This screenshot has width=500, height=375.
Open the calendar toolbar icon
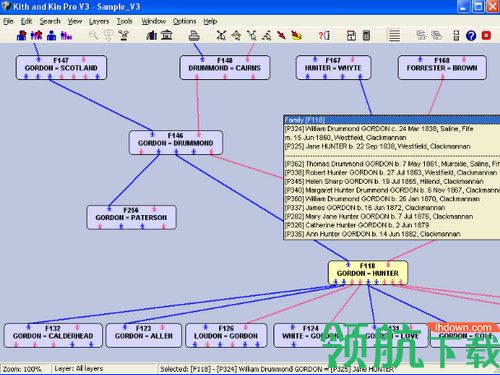click(x=351, y=35)
